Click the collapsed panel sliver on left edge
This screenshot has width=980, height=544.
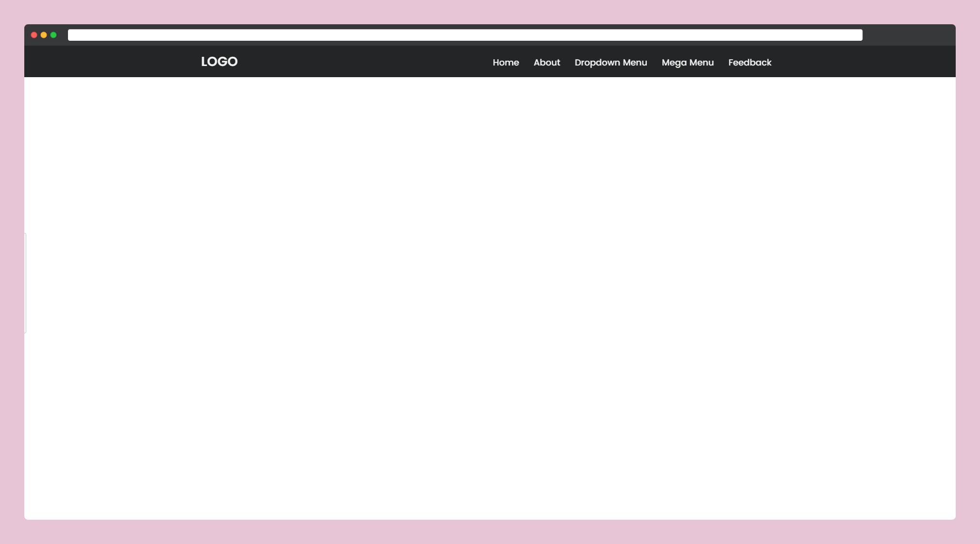[25, 283]
